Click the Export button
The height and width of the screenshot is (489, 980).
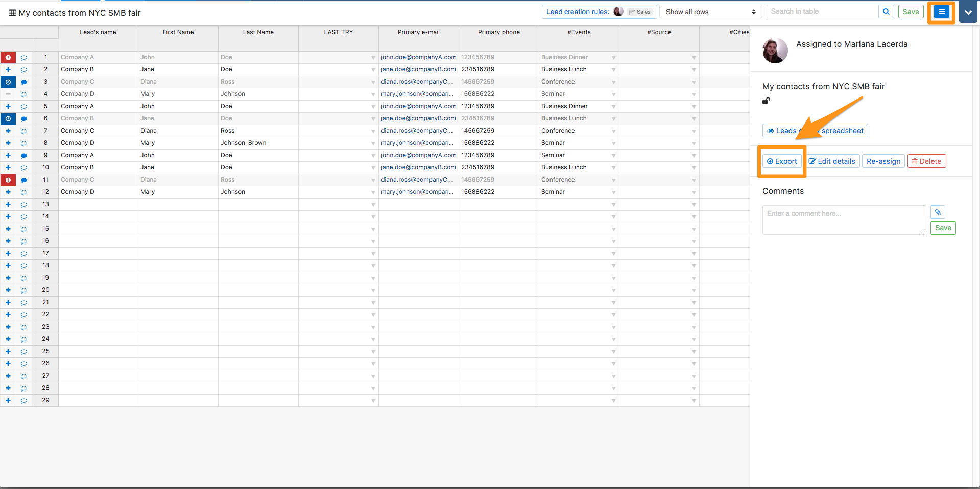782,161
